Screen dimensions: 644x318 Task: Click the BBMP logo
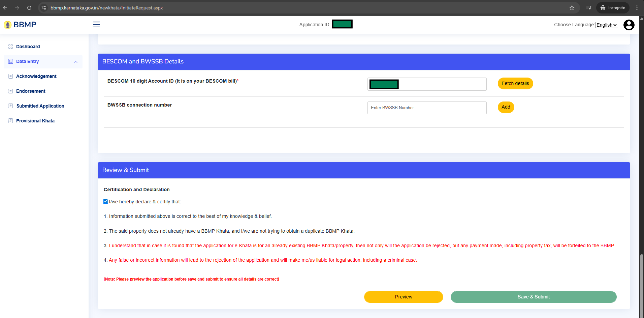click(x=20, y=25)
